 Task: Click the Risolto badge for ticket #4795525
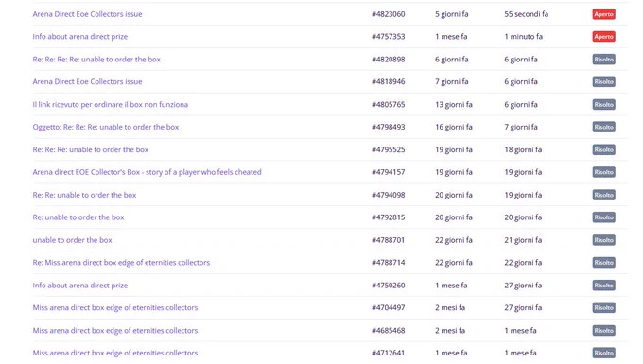(x=603, y=149)
